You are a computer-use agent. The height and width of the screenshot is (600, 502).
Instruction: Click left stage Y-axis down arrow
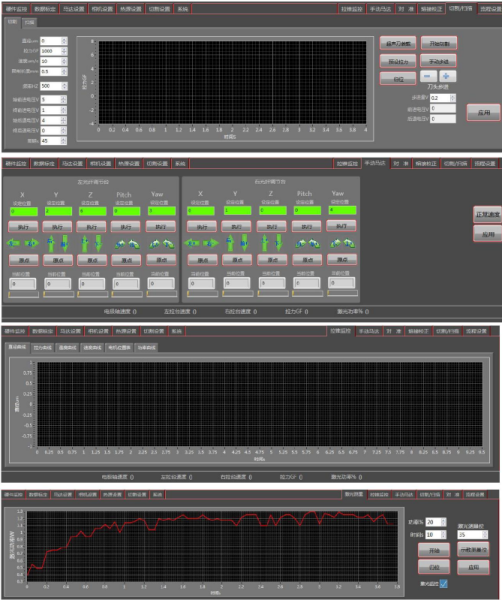pos(65,243)
